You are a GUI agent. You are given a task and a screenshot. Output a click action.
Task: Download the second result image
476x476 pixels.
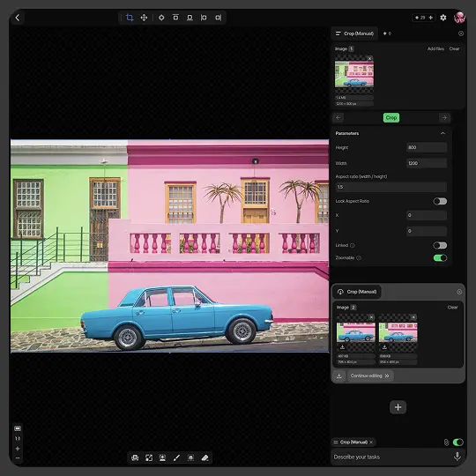[x=384, y=347]
